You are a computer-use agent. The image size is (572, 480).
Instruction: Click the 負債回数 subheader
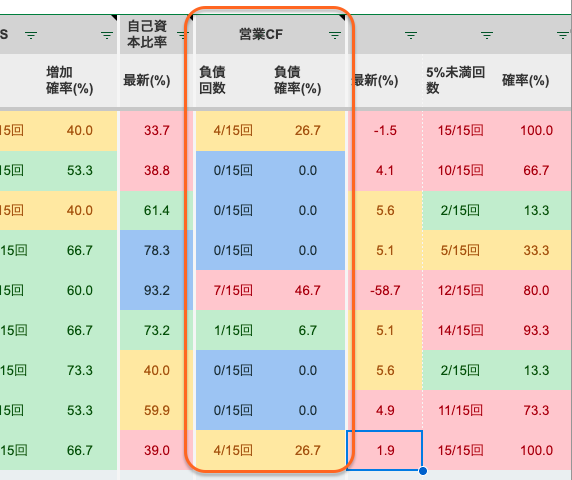click(212, 80)
